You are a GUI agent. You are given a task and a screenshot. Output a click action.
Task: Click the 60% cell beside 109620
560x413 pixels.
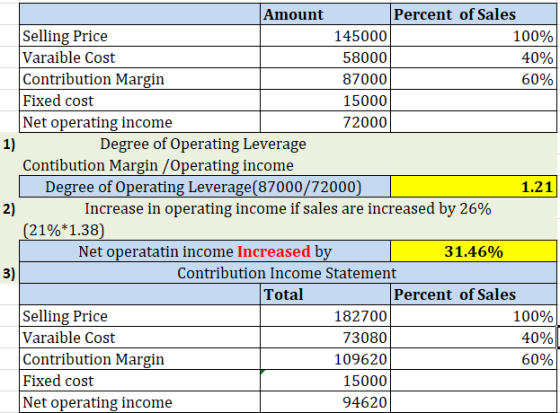pos(474,359)
